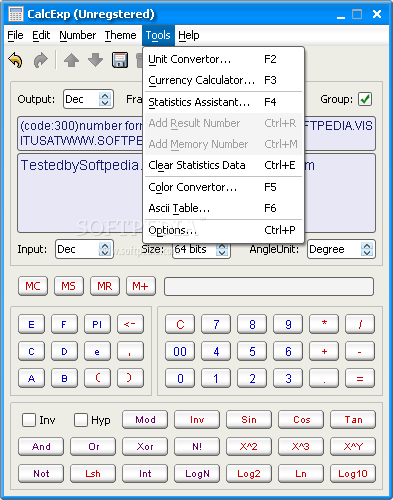This screenshot has height=500, width=393.
Task: Click the LogN function button
Action: [197, 473]
